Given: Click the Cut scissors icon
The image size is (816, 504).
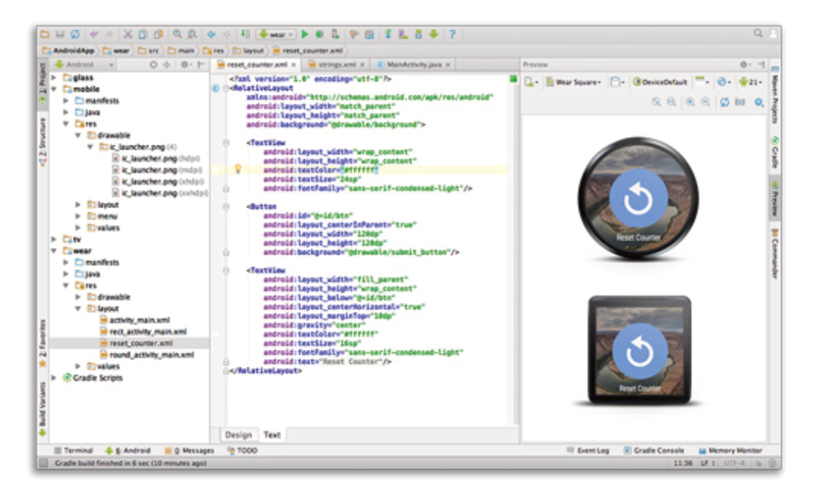Looking at the screenshot, I should [127, 35].
